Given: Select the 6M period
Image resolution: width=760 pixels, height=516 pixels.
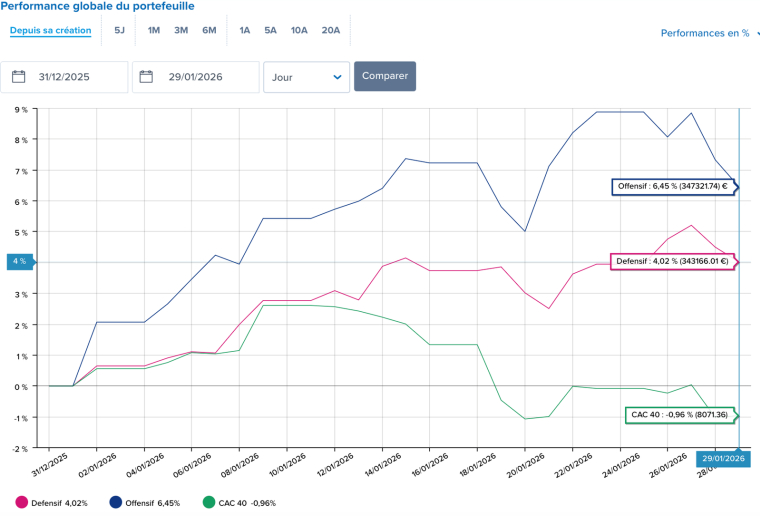Looking at the screenshot, I should pos(209,30).
